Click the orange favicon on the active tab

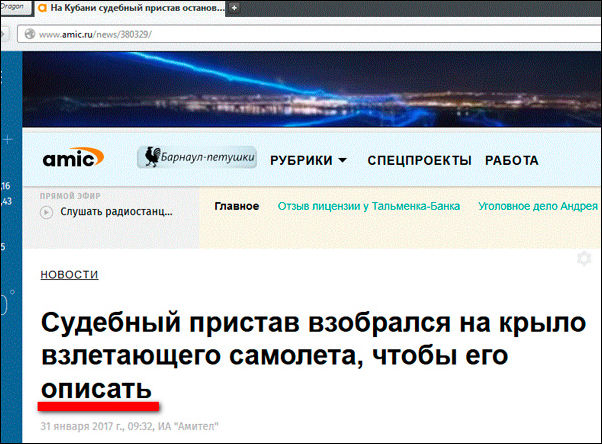click(x=41, y=8)
